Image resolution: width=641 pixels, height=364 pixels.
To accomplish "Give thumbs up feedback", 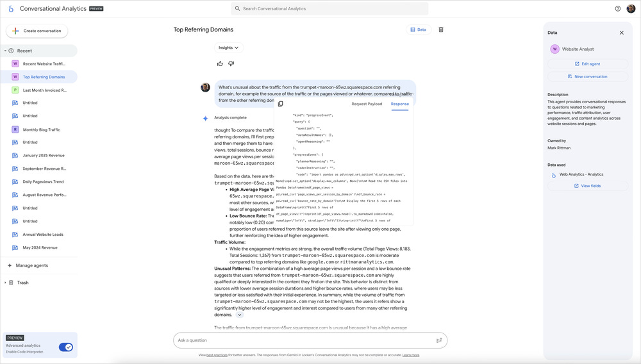I will point(220,63).
